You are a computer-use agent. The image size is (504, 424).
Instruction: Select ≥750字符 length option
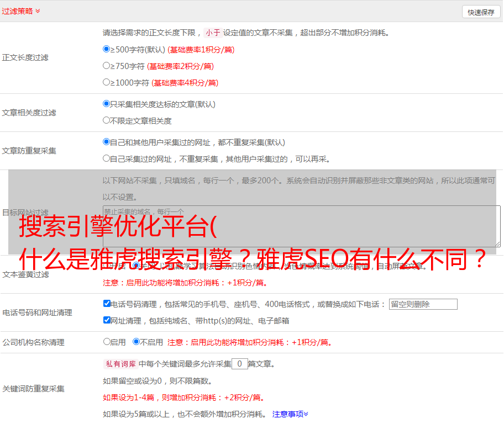[107, 66]
